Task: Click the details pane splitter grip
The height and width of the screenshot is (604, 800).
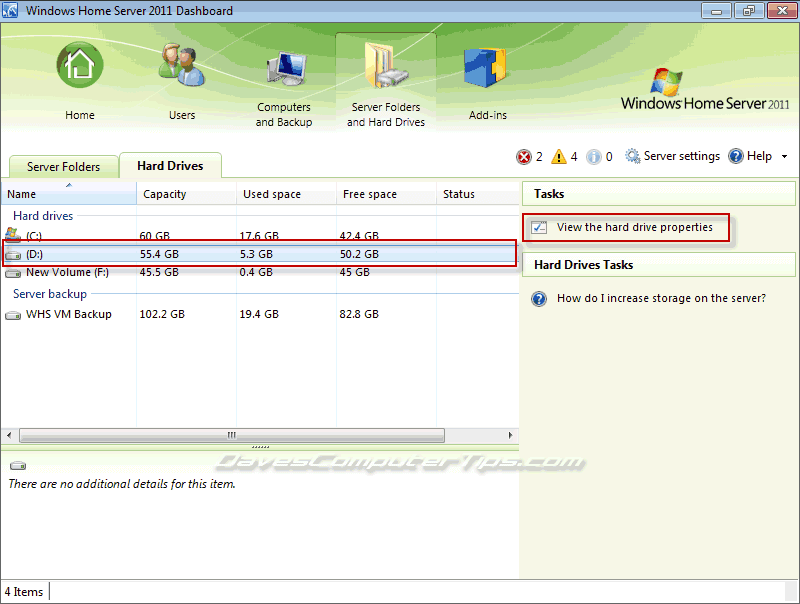Action: (260, 447)
